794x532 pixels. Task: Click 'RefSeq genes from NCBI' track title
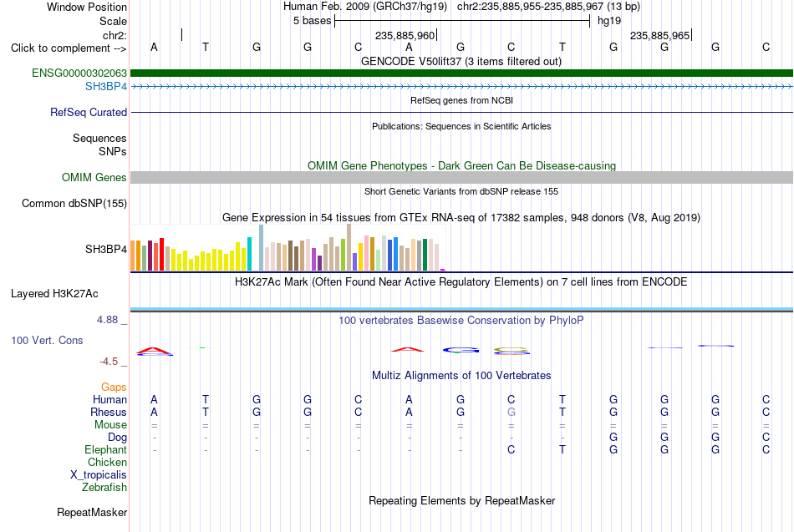pyautogui.click(x=461, y=101)
